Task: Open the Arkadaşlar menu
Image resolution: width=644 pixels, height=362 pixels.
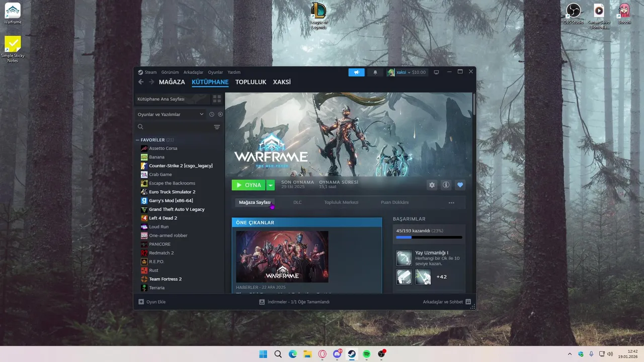Action: (x=193, y=72)
